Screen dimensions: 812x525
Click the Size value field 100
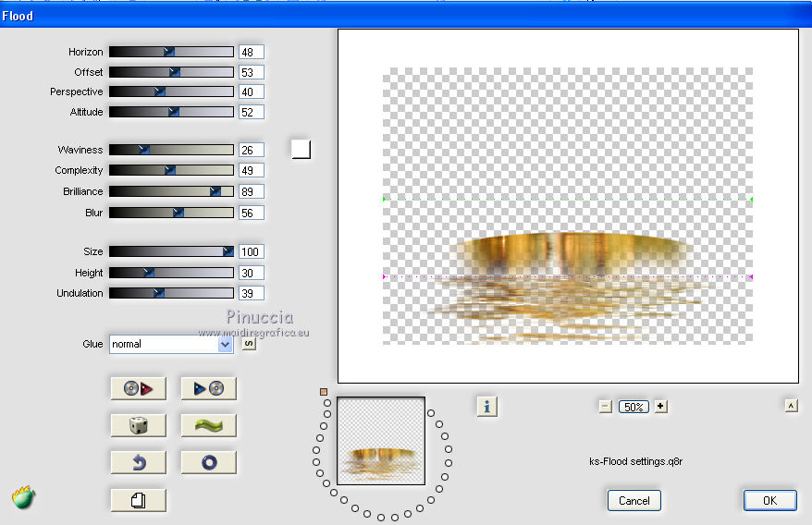tap(252, 251)
